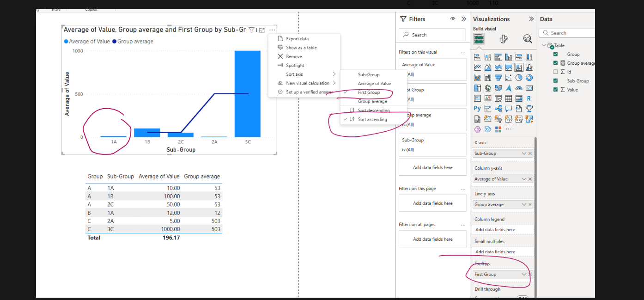Uncheck the Group field checkbox
Viewport: 644px width, 300px height.
tap(556, 54)
